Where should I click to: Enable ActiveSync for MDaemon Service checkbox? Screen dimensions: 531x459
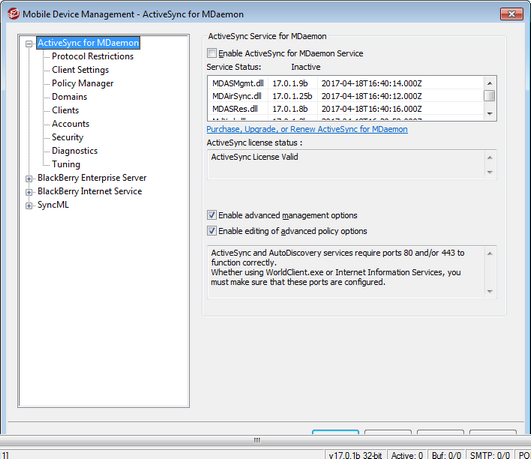coord(212,53)
